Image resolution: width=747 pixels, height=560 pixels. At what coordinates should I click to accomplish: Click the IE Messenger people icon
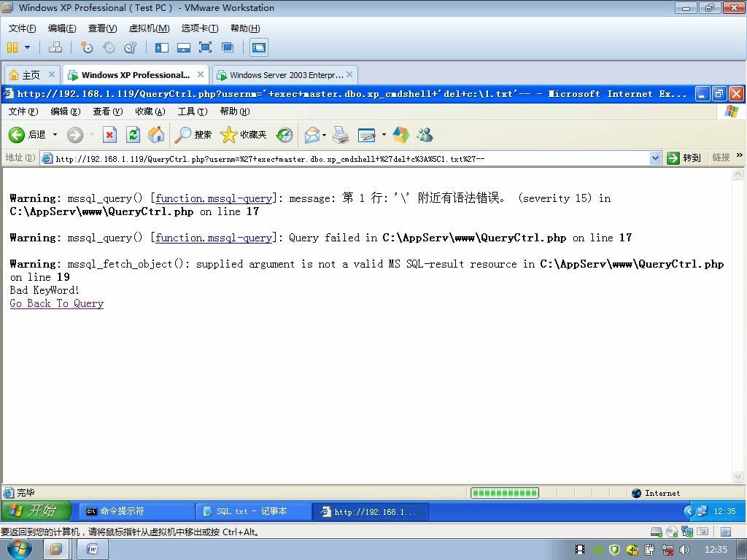tap(425, 135)
